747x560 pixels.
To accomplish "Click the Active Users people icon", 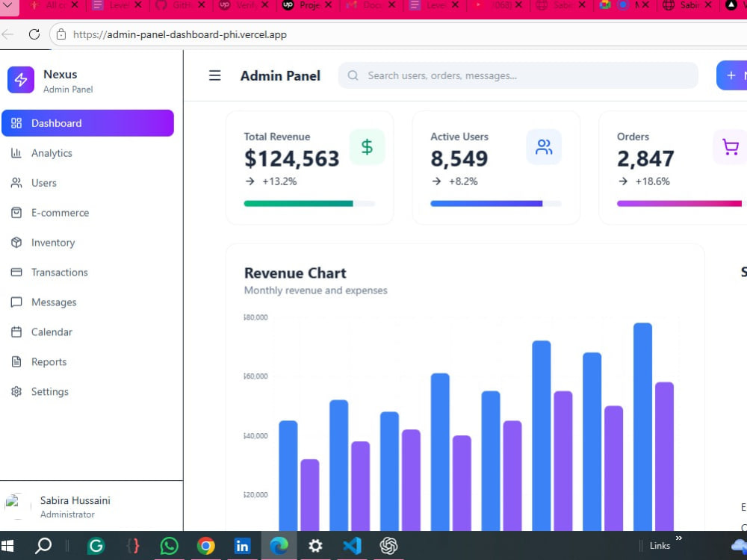I will 544,146.
